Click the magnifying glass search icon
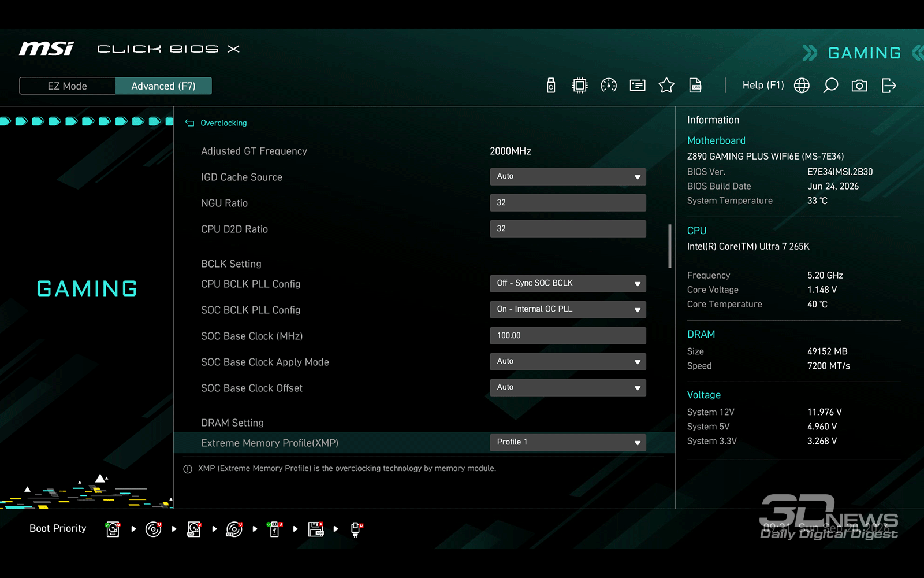This screenshot has width=924, height=578. (x=830, y=86)
